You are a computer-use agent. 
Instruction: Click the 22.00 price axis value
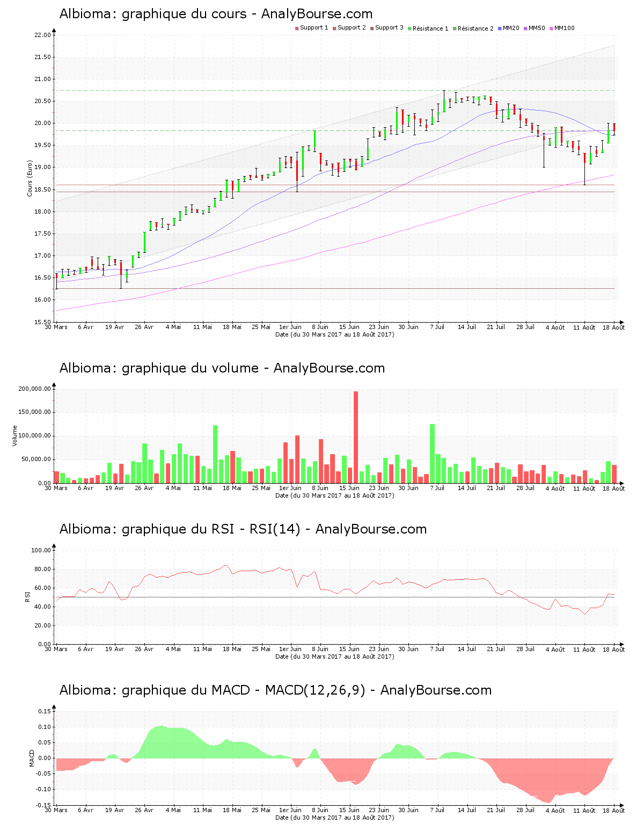point(42,35)
